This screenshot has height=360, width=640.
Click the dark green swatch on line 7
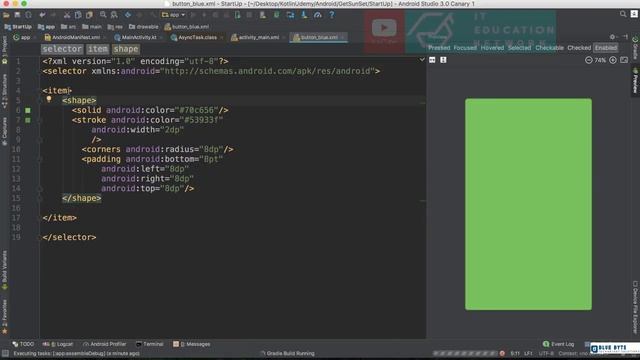coord(28,120)
